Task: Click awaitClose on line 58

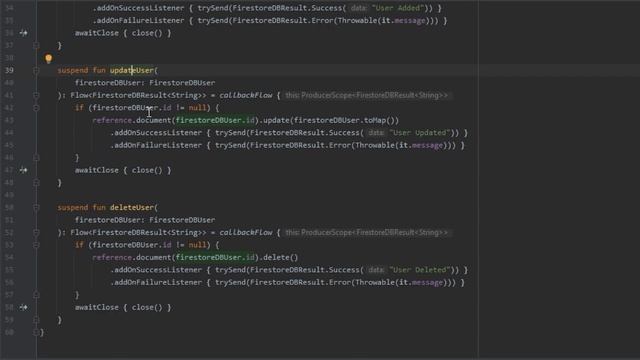Action: (x=97, y=307)
